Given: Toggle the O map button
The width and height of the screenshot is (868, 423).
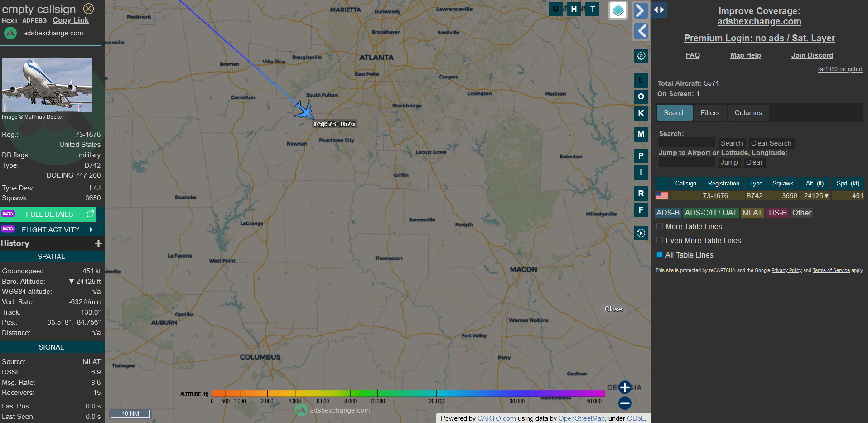Looking at the screenshot, I should click(641, 97).
